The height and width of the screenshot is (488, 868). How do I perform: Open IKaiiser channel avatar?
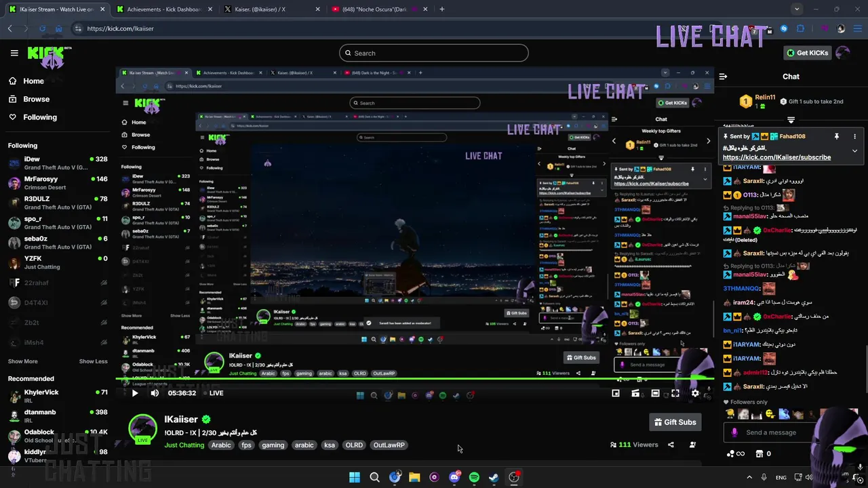pyautogui.click(x=143, y=430)
